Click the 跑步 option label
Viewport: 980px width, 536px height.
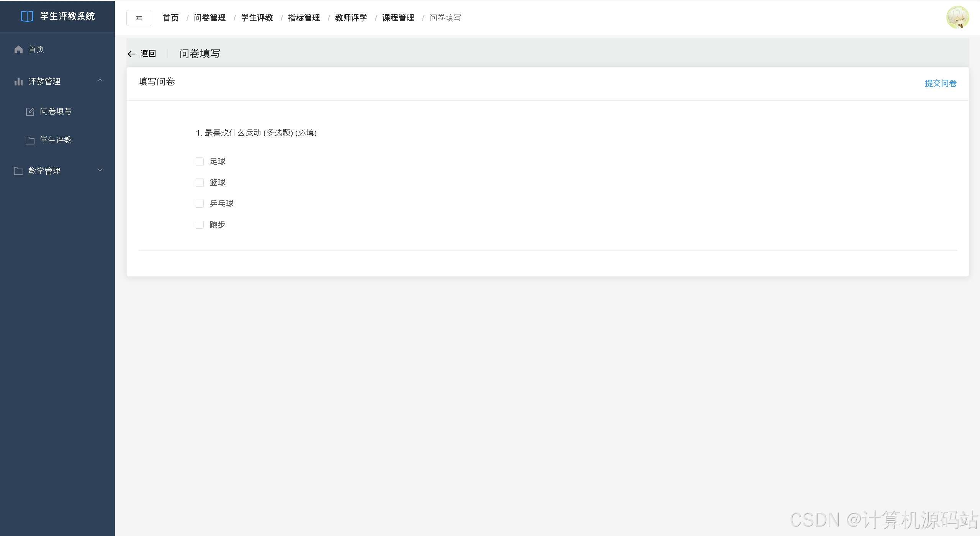218,225
